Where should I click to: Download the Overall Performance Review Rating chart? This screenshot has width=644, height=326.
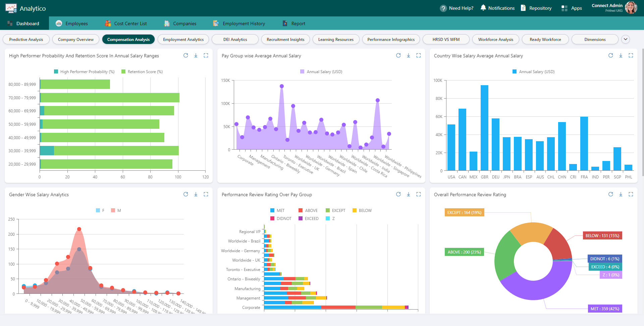coord(621,194)
